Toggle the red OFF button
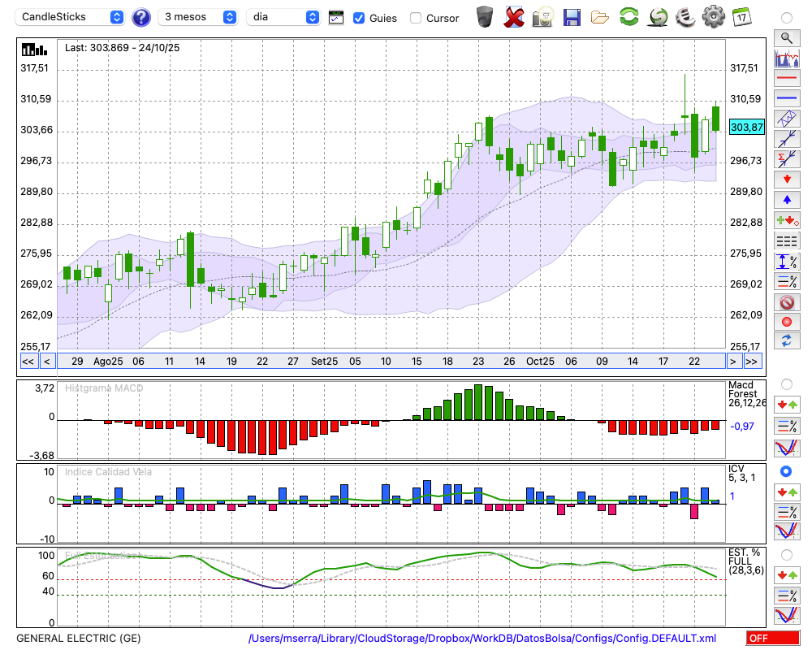Screen dimensions: 812x650 (773, 638)
